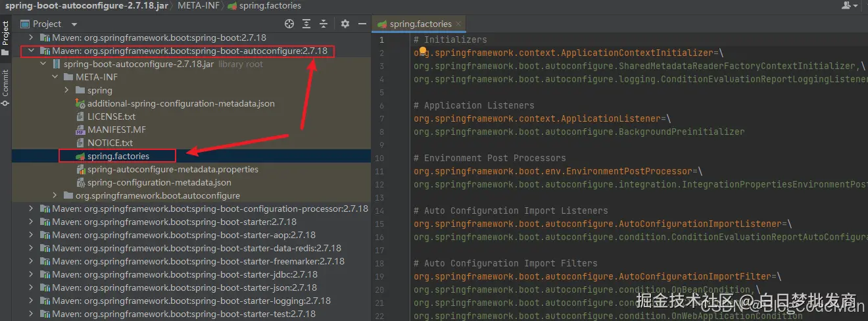Image resolution: width=868 pixels, height=321 pixels.
Task: Click the LICENSE.txt file icon
Action: 80,117
